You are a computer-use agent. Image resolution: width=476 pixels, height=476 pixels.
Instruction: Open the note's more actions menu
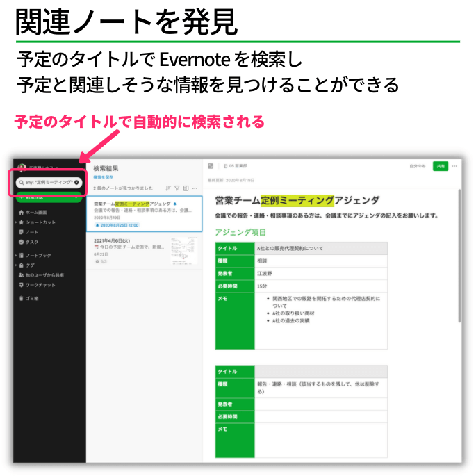coord(454,166)
